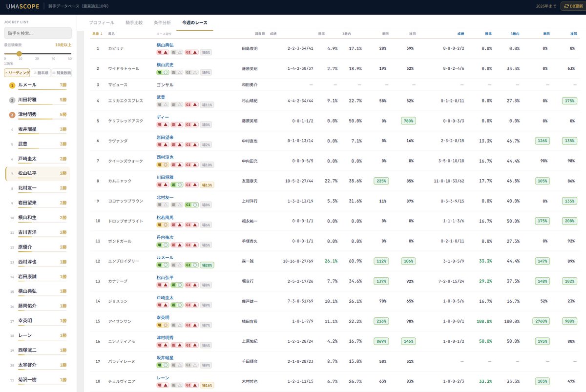Click the green 場○ badge in ワイドラトウール row
Viewport: 586px width, 392px height.
[x=163, y=72]
